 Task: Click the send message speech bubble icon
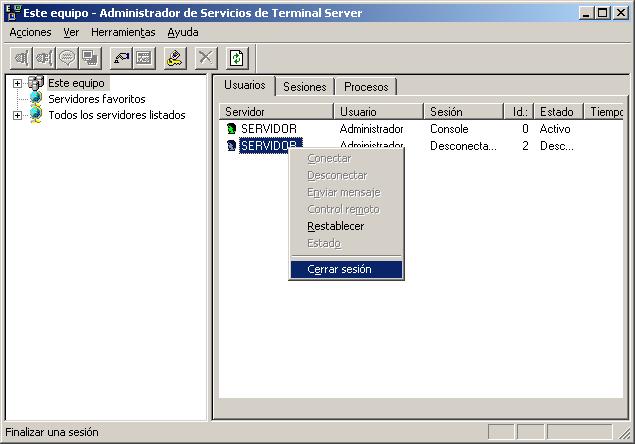pos(67,58)
